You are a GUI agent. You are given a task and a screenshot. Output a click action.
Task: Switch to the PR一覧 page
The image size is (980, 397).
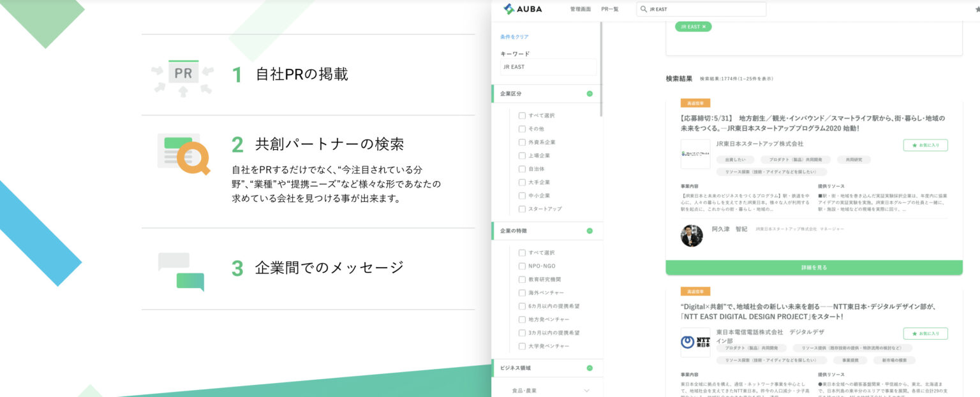(x=608, y=9)
